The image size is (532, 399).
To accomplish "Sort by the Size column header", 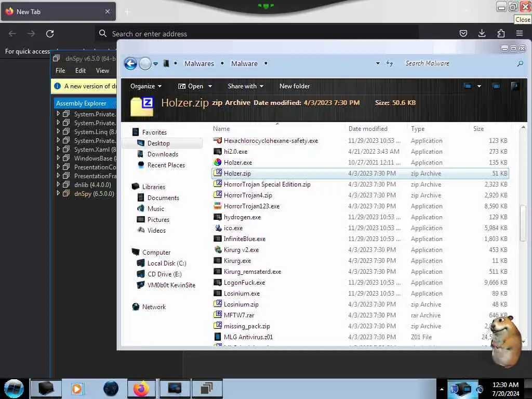I will [478, 129].
